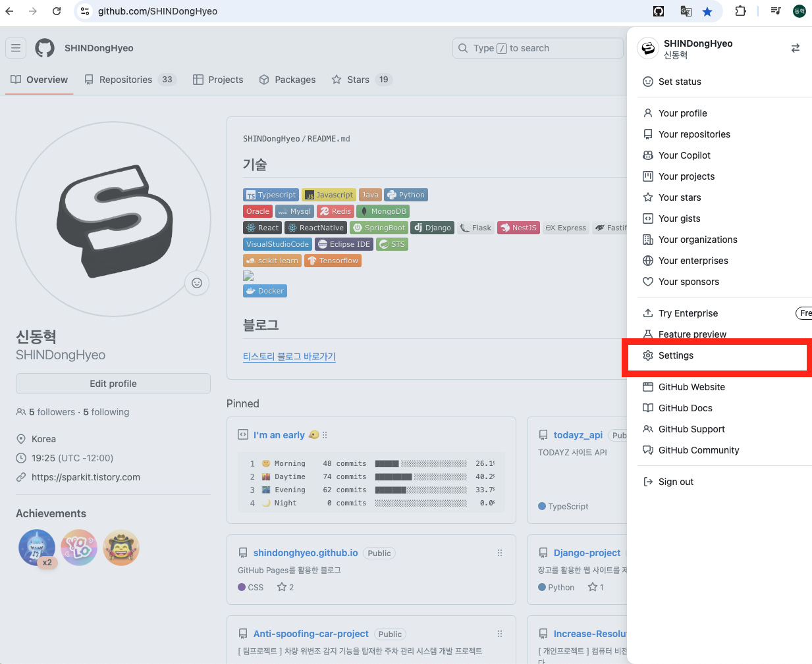This screenshot has width=812, height=664.
Task: Open the Chrome profile avatar
Action: [799, 11]
